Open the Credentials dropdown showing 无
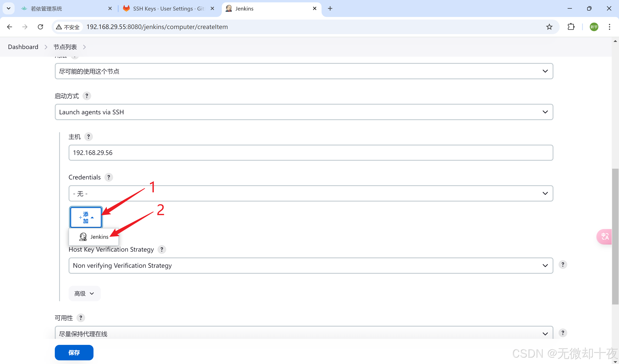 311,194
